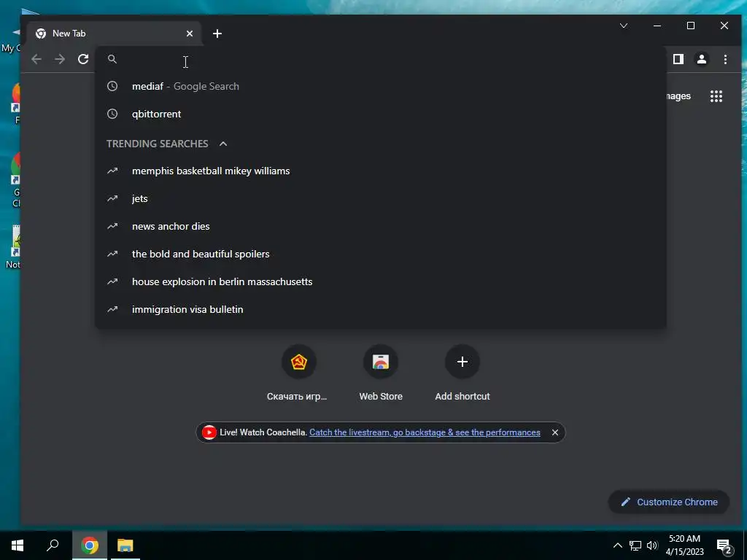Click the Add shortcut tile
The height and width of the screenshot is (560, 747).
tap(462, 373)
